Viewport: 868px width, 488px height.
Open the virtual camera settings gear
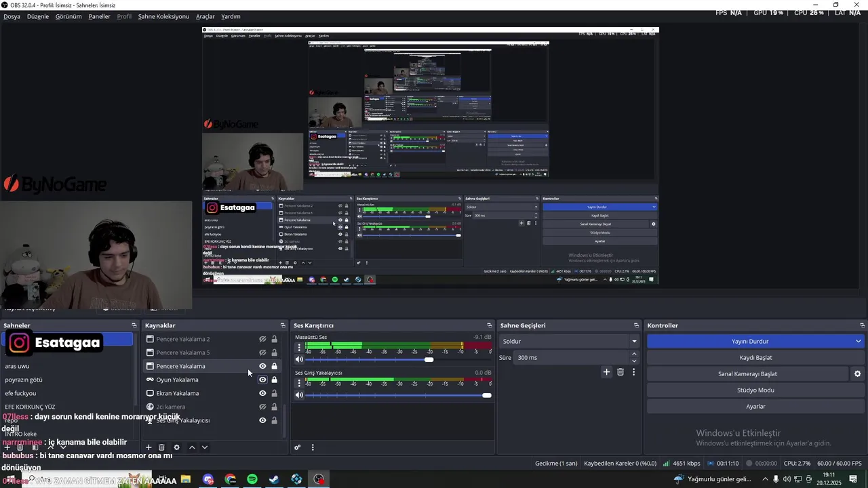[x=857, y=374]
